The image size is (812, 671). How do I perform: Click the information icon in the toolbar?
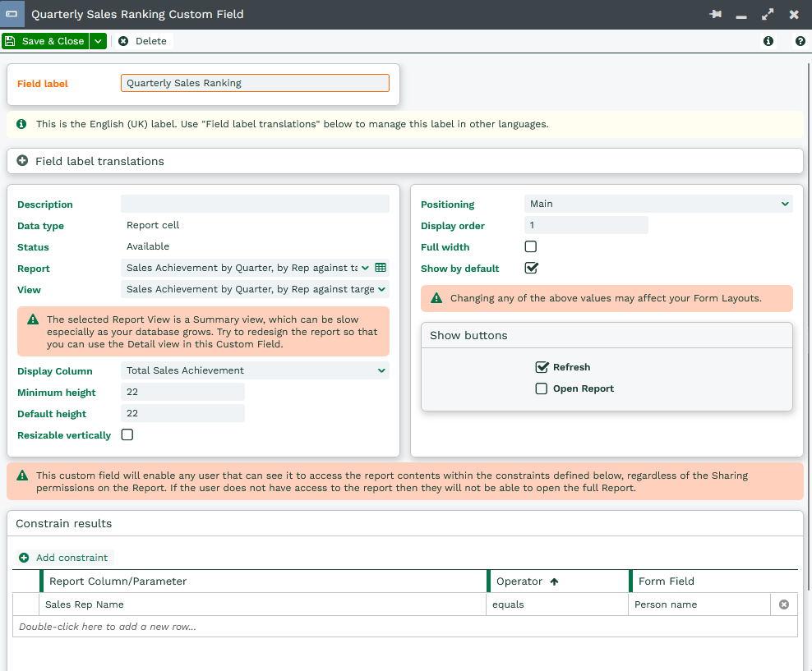768,41
